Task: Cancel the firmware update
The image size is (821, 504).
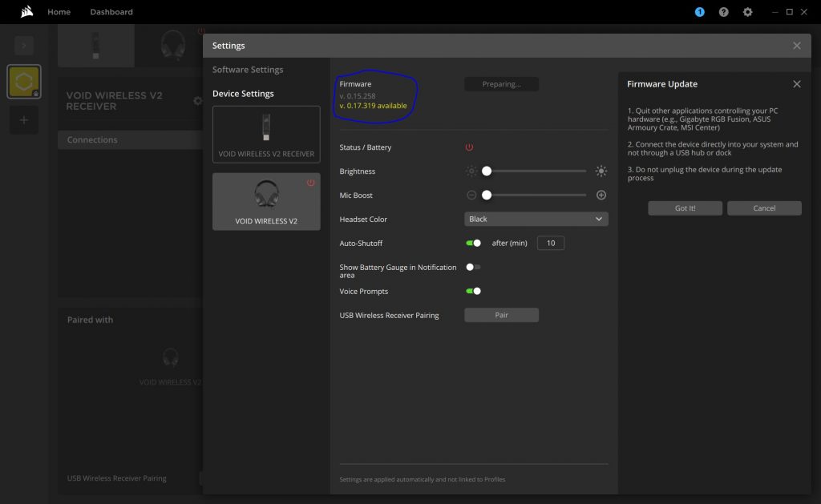Action: [x=764, y=208]
